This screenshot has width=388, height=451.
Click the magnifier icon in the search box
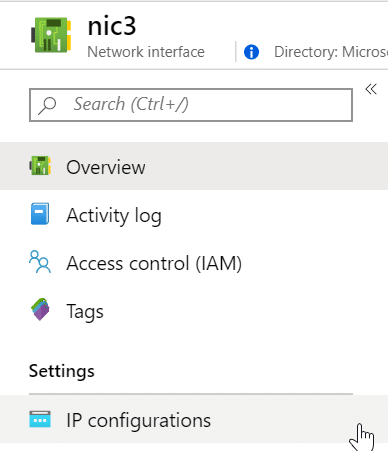coord(47,105)
